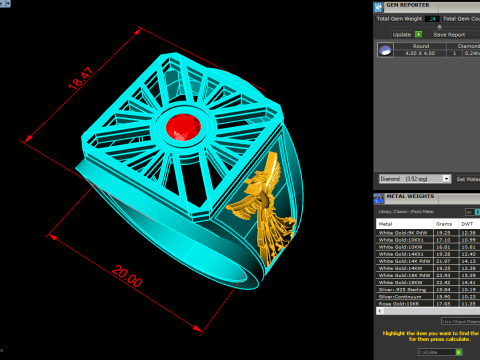Click the DWT column header
Viewport: 480px width, 360px height.
469,224
